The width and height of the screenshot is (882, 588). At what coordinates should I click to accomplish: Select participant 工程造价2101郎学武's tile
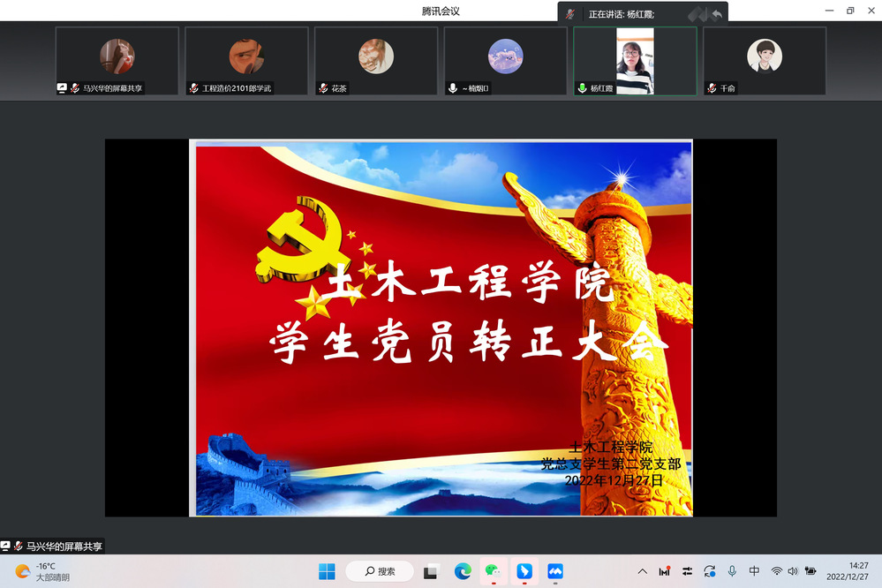click(x=246, y=60)
